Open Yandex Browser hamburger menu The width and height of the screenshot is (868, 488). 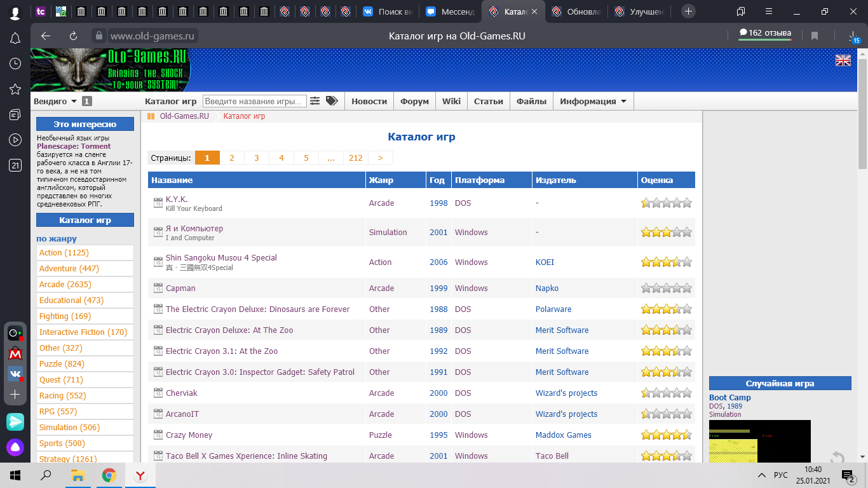click(770, 11)
